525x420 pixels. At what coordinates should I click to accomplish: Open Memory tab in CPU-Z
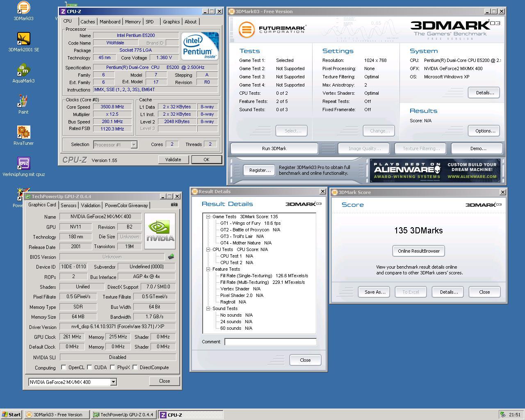[x=133, y=22]
